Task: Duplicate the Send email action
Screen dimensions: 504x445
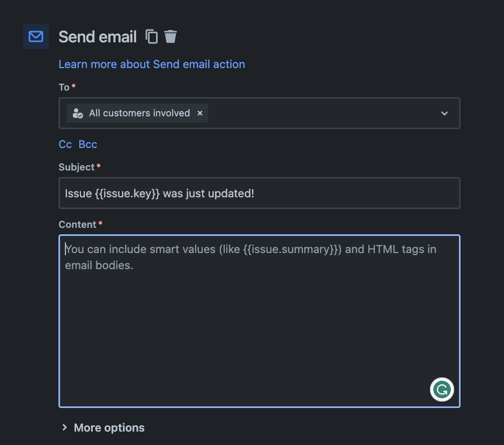Action: [152, 36]
